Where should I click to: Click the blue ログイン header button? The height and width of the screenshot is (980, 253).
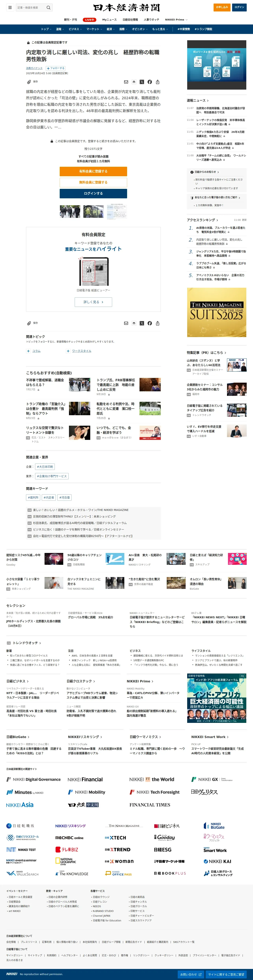pos(240,7)
